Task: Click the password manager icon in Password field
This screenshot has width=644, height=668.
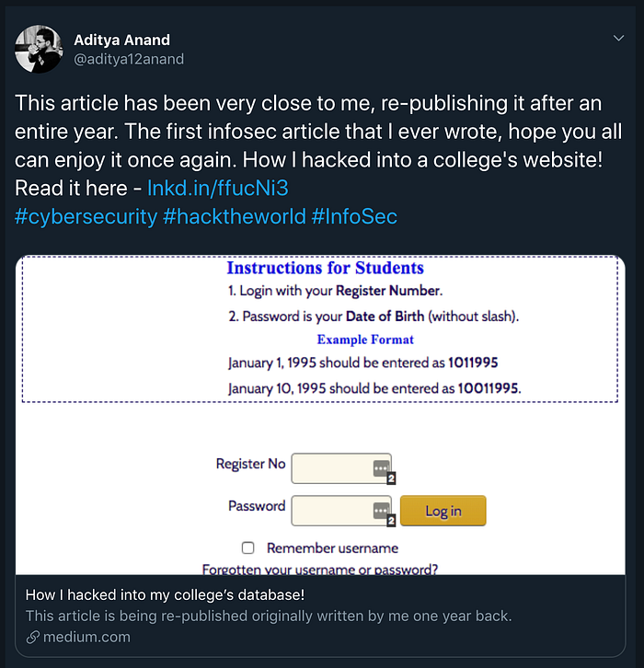Action: pos(381,510)
